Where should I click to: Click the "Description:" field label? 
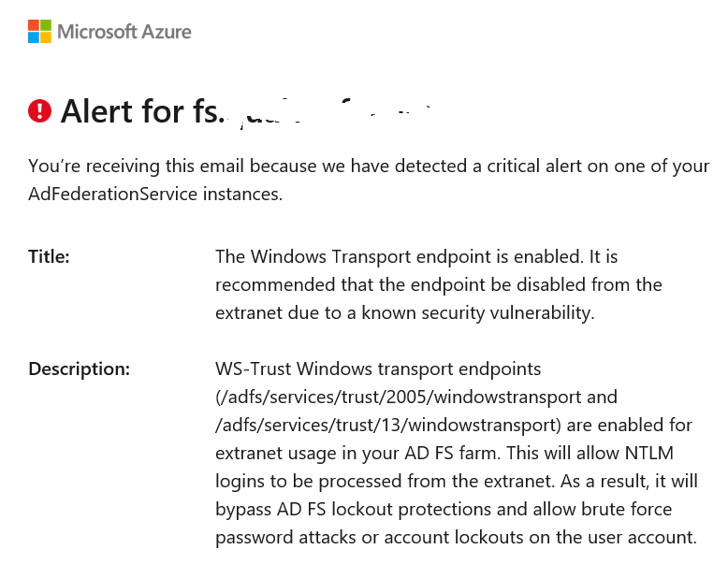pos(79,369)
